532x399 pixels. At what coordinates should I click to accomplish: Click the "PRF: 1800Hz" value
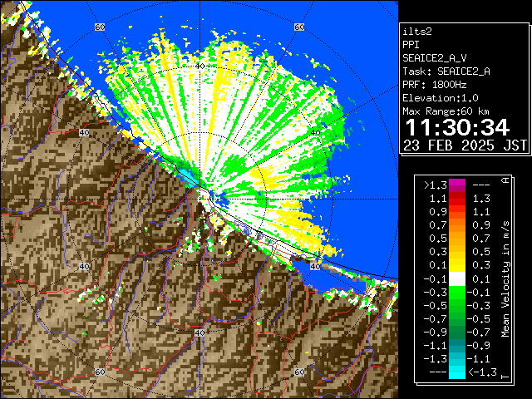click(435, 85)
